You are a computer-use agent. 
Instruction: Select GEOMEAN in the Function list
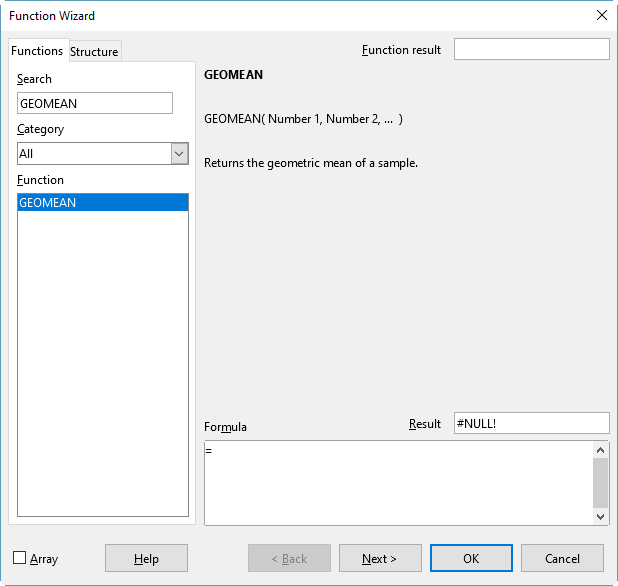pyautogui.click(x=102, y=202)
